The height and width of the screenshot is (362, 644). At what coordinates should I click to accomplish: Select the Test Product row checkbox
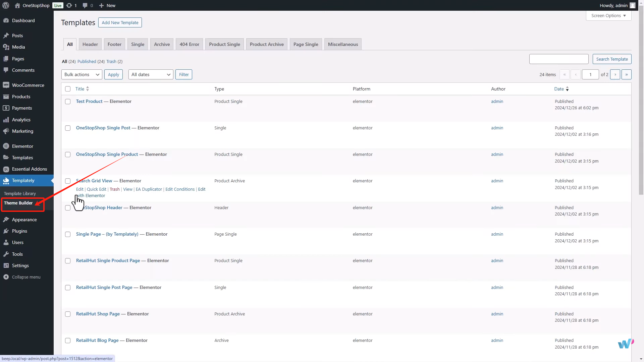(x=67, y=102)
